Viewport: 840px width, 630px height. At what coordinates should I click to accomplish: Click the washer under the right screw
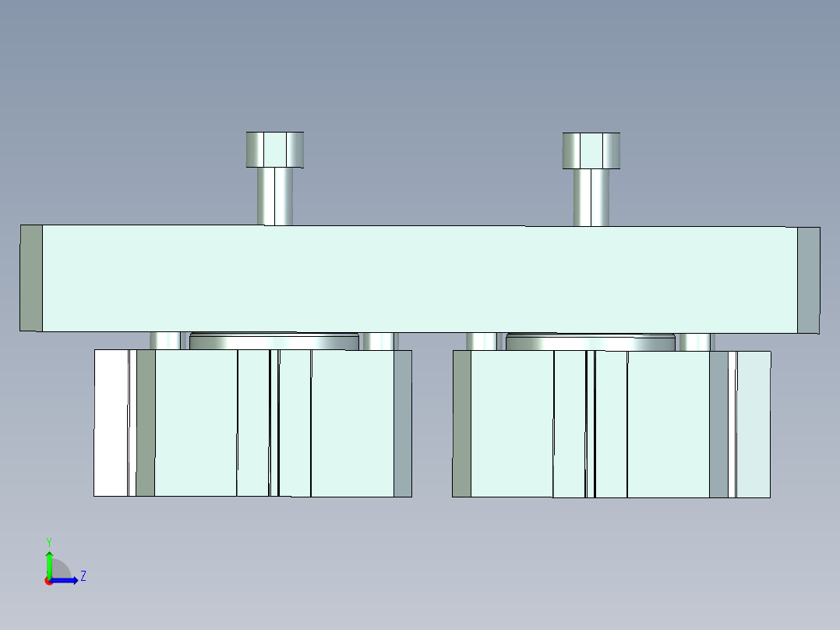(589, 339)
